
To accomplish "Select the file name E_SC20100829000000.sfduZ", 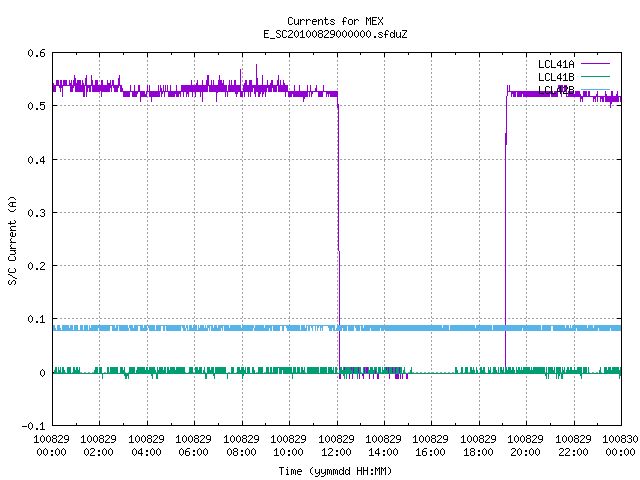I will [x=335, y=34].
